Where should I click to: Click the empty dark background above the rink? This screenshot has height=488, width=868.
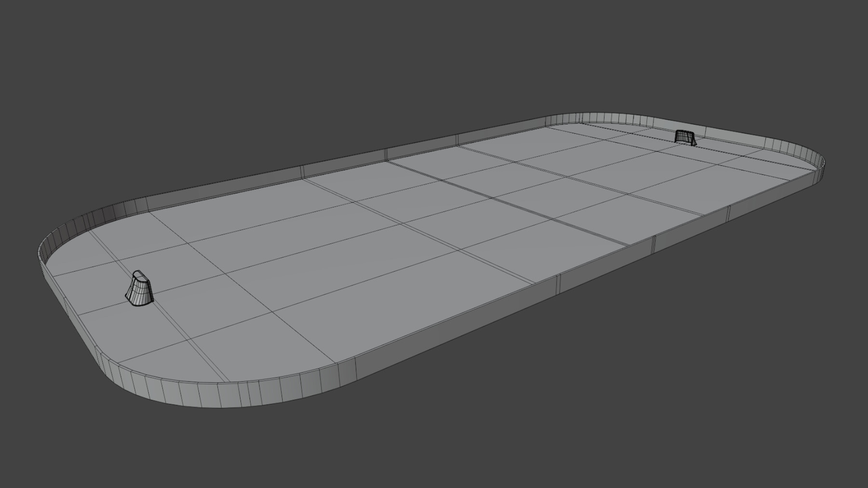[434, 48]
